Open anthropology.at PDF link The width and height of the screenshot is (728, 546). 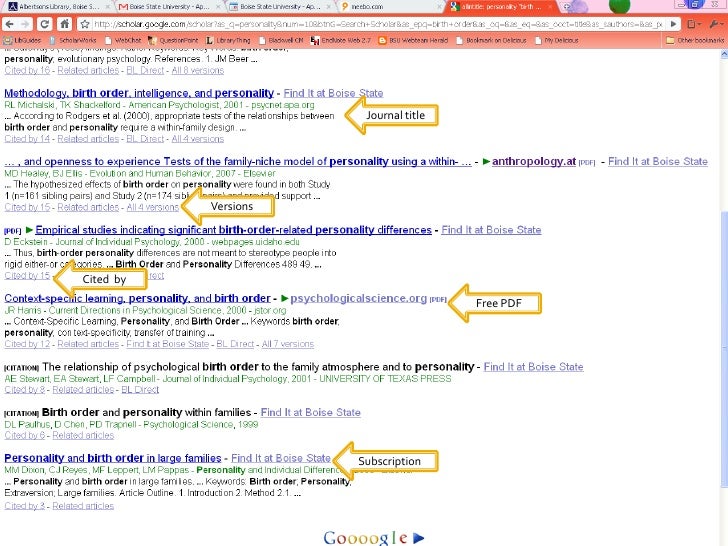click(x=534, y=162)
